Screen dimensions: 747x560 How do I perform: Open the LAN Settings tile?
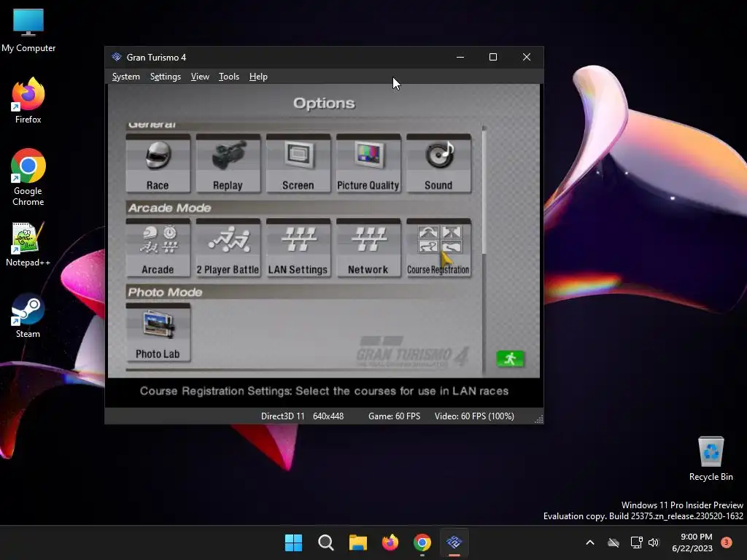(298, 248)
